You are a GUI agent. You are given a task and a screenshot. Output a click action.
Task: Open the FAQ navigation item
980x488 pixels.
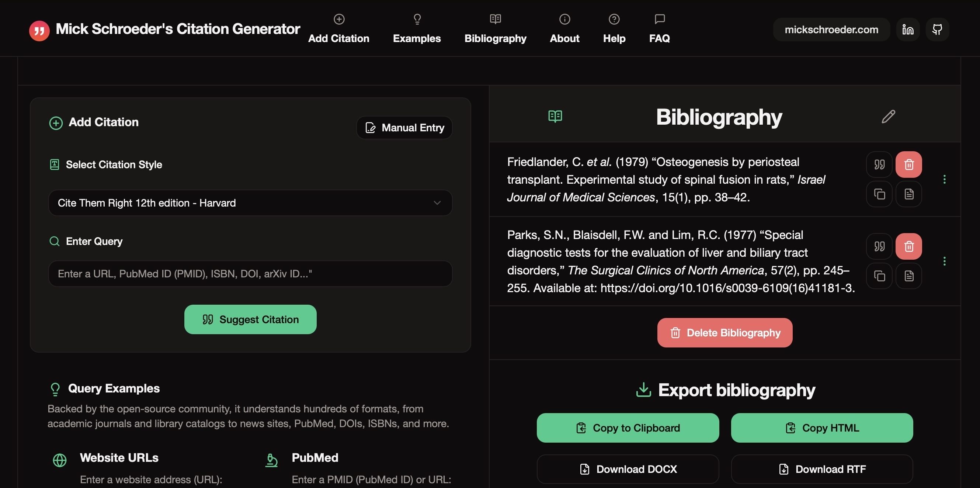click(659, 29)
